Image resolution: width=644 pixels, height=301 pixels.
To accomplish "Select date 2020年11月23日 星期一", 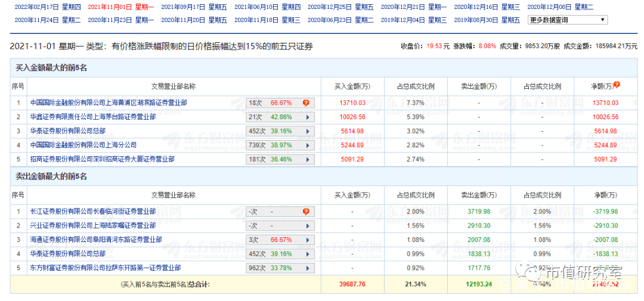I will tap(121, 20).
